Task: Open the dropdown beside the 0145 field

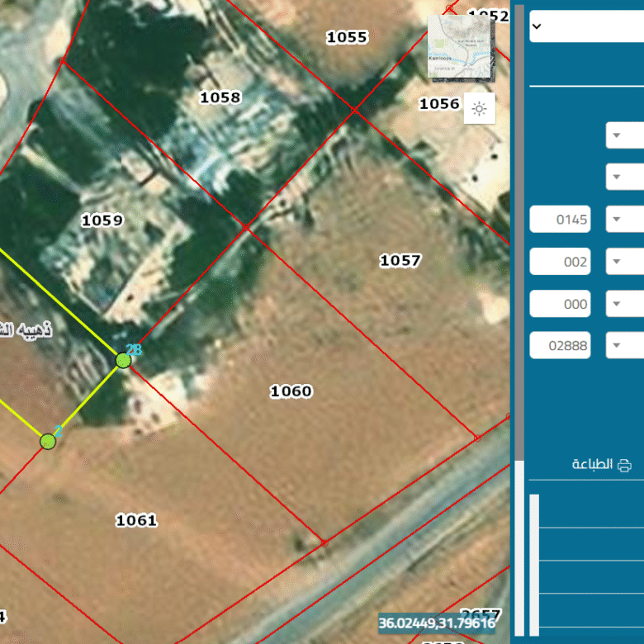Action: [x=623, y=220]
